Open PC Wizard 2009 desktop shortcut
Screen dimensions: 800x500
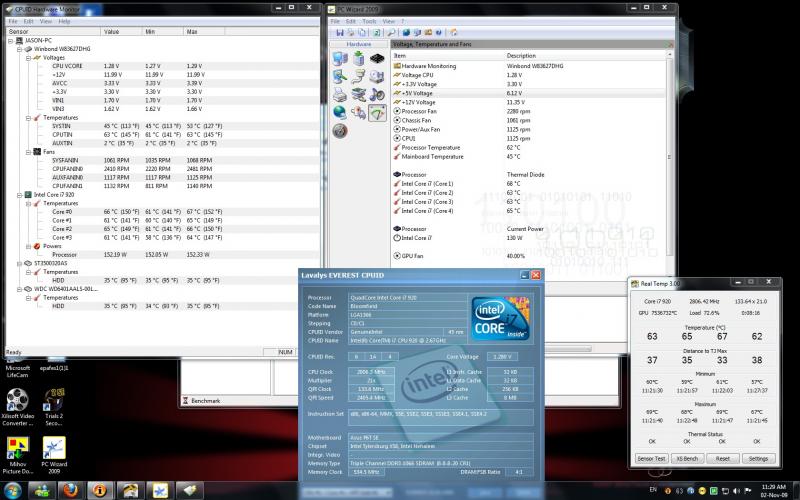[54, 455]
